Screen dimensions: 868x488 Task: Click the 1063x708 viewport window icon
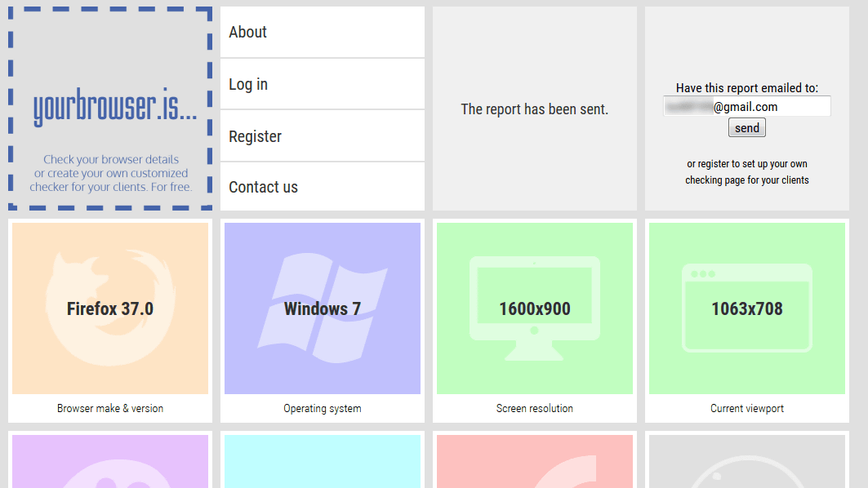click(747, 308)
